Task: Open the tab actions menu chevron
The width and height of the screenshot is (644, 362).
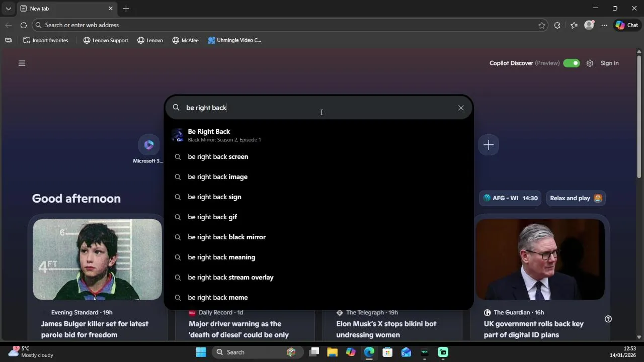Action: pyautogui.click(x=8, y=9)
